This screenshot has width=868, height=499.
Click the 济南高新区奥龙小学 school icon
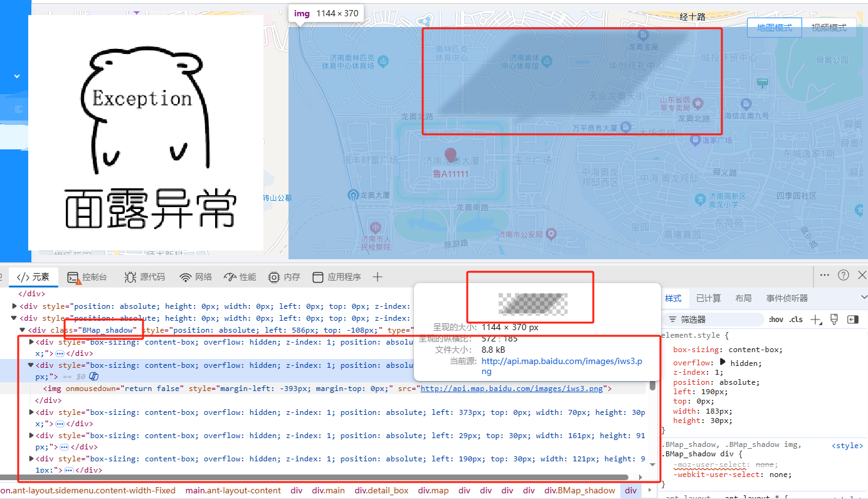pos(701,200)
